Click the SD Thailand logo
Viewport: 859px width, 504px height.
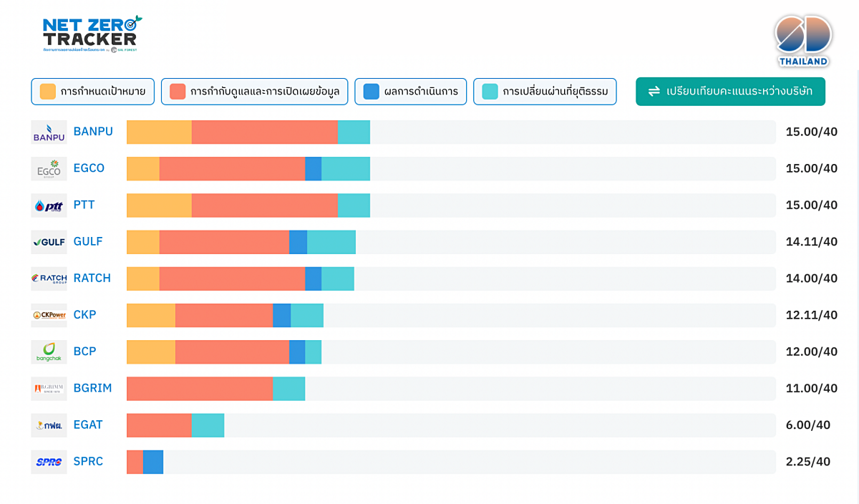pos(803,39)
